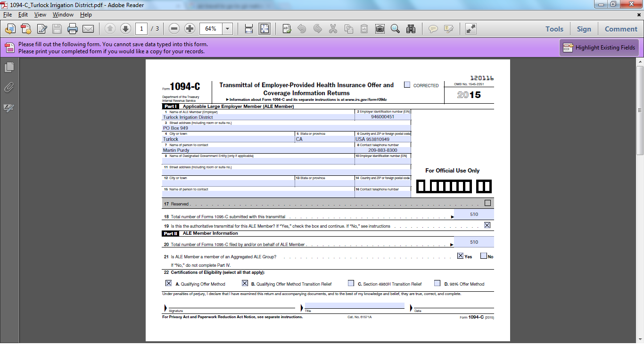Image resolution: width=644 pixels, height=362 pixels.
Task: Open the Window menu
Action: click(x=63, y=15)
